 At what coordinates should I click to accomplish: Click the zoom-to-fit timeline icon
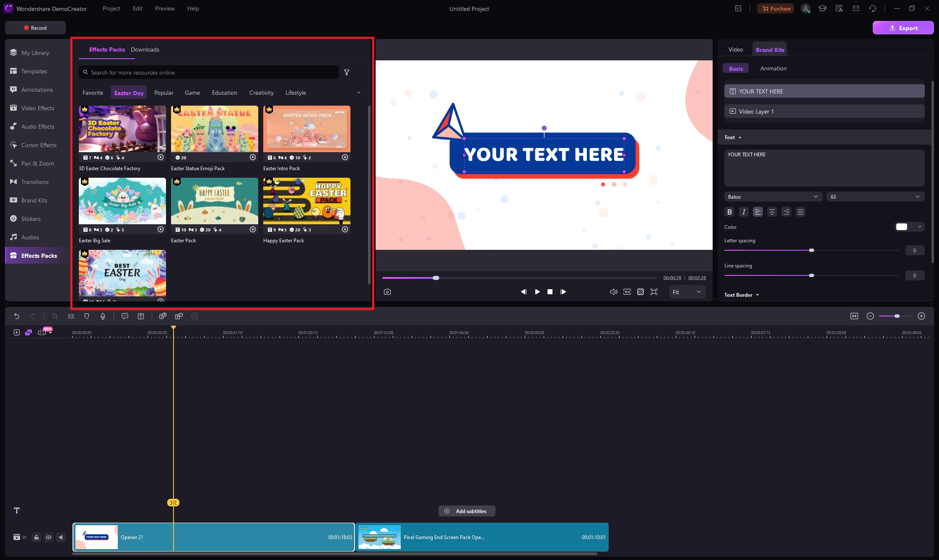[854, 316]
